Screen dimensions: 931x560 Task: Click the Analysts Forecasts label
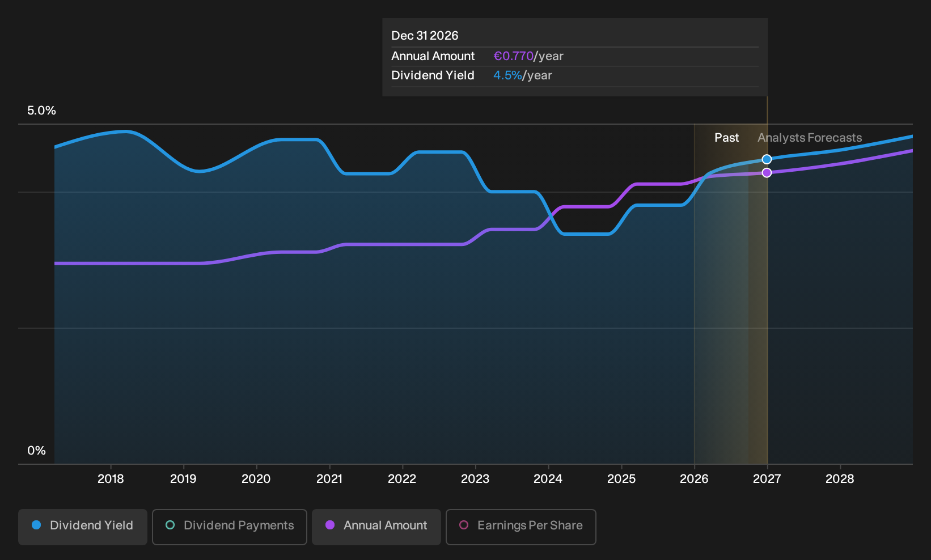click(810, 138)
